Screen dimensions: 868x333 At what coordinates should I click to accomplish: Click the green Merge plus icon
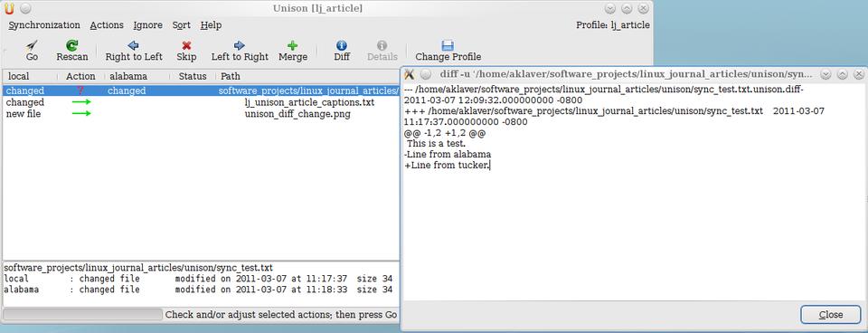292,45
